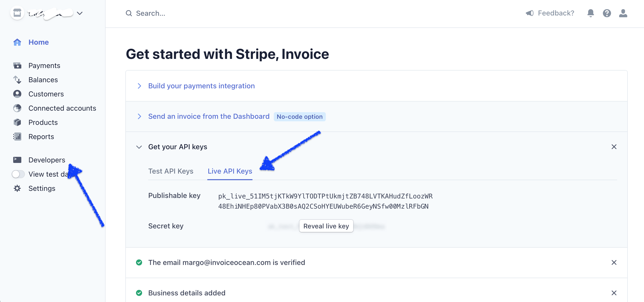This screenshot has height=302, width=644.
Task: Click the notifications bell icon
Action: (590, 13)
